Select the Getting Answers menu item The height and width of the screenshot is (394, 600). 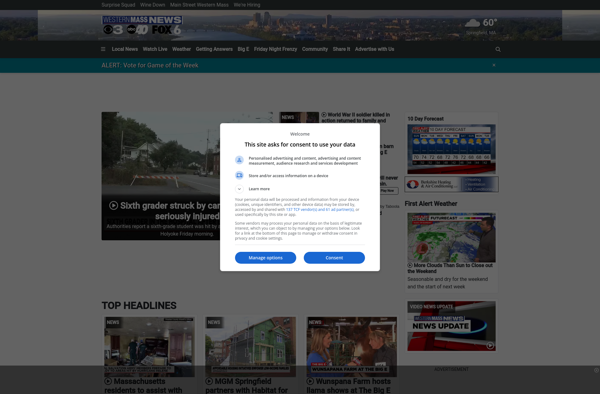click(x=214, y=49)
